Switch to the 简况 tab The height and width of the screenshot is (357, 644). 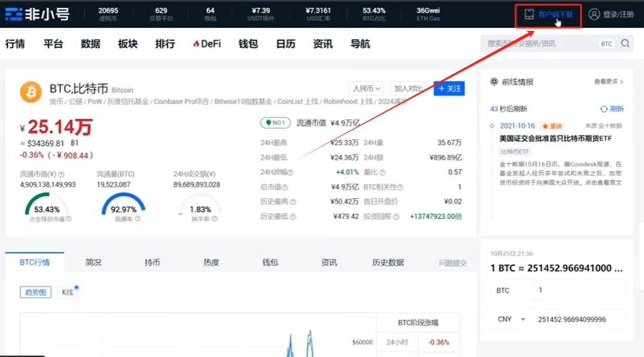pyautogui.click(x=94, y=262)
